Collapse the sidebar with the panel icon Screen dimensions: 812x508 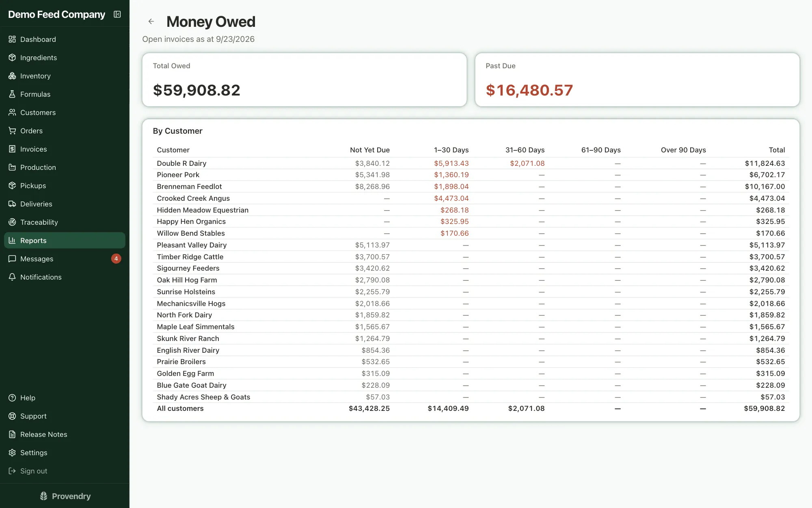(x=117, y=15)
